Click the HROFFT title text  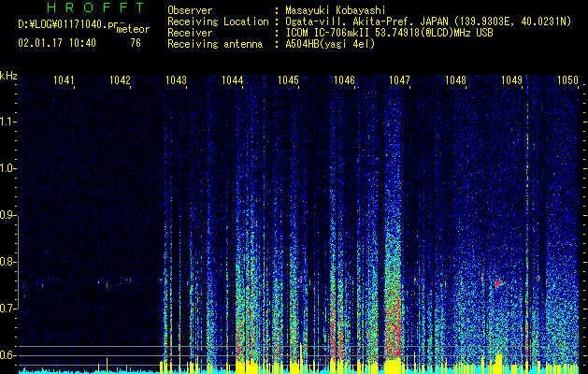(95, 7)
